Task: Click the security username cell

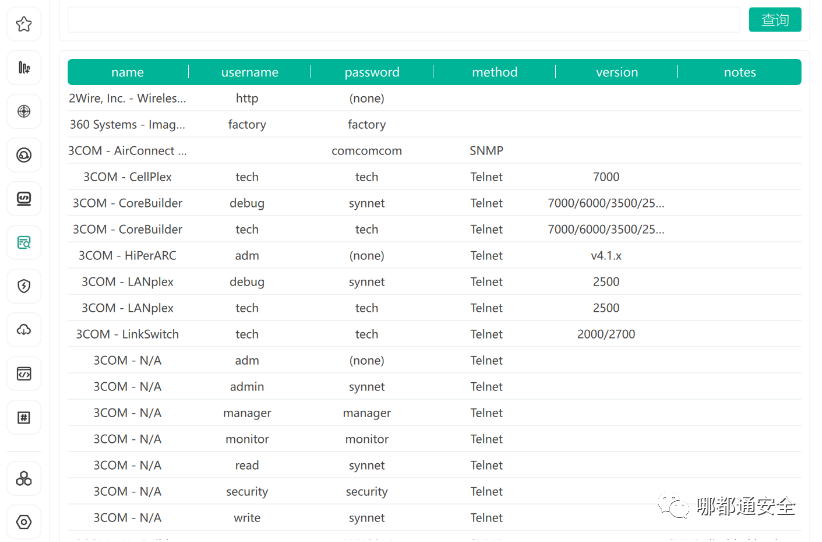Action: coord(247,492)
